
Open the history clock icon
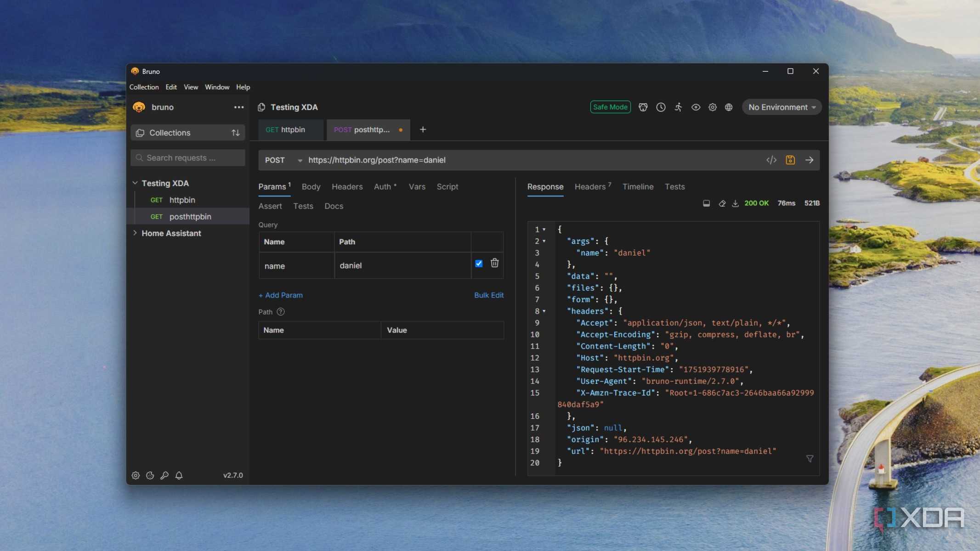661,107
